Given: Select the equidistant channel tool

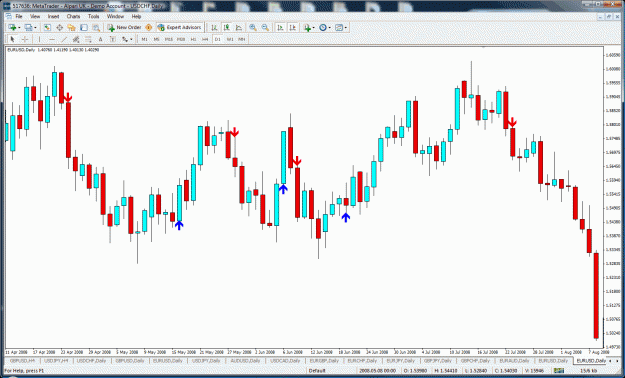Looking at the screenshot, I should coord(76,39).
